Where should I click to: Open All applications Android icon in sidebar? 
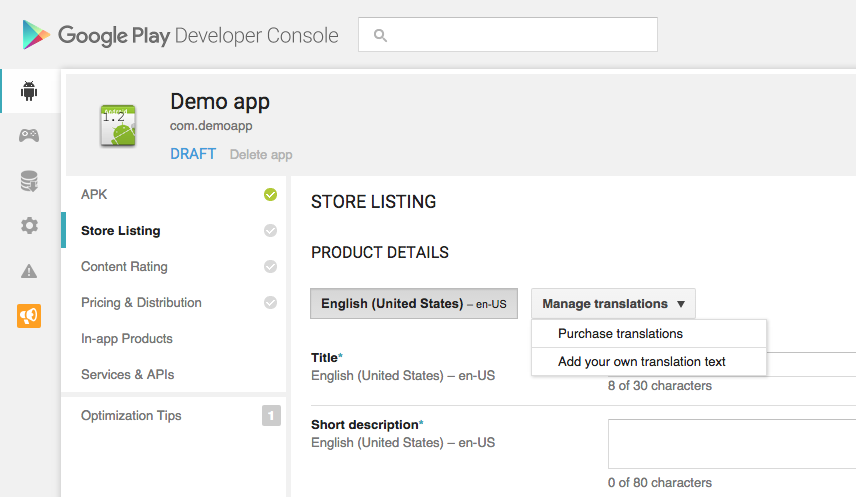[x=29, y=92]
